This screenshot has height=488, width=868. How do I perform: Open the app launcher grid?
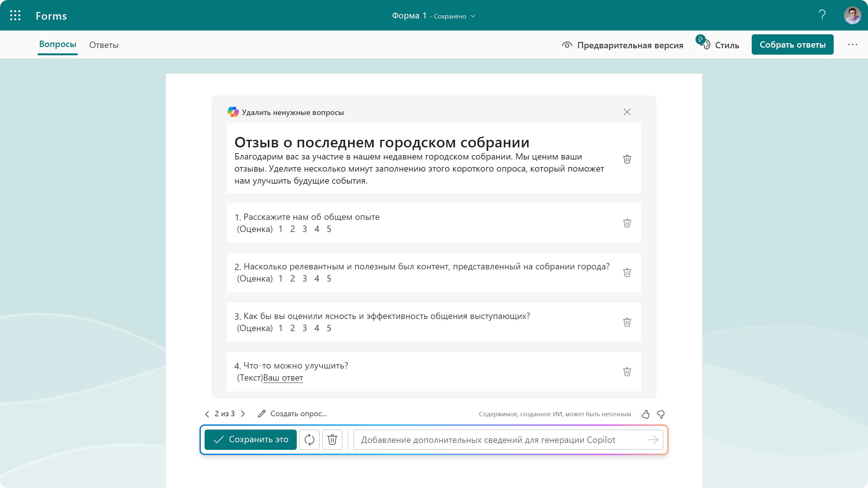point(15,16)
